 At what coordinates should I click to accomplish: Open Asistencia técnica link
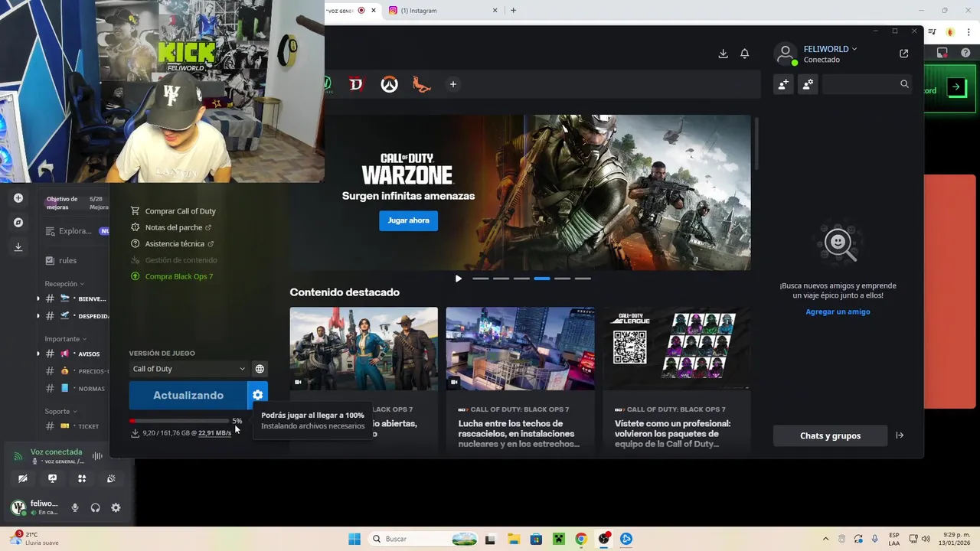pos(172,243)
